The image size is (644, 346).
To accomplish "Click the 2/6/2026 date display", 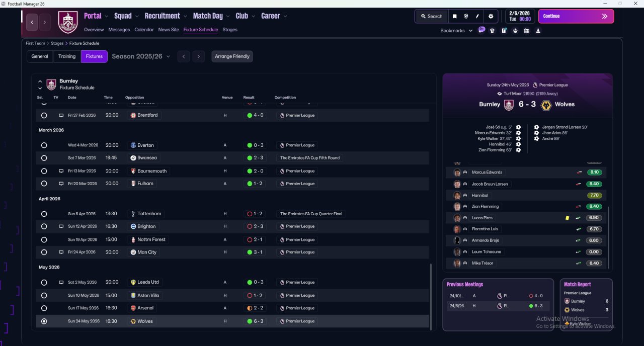I will coord(519,16).
